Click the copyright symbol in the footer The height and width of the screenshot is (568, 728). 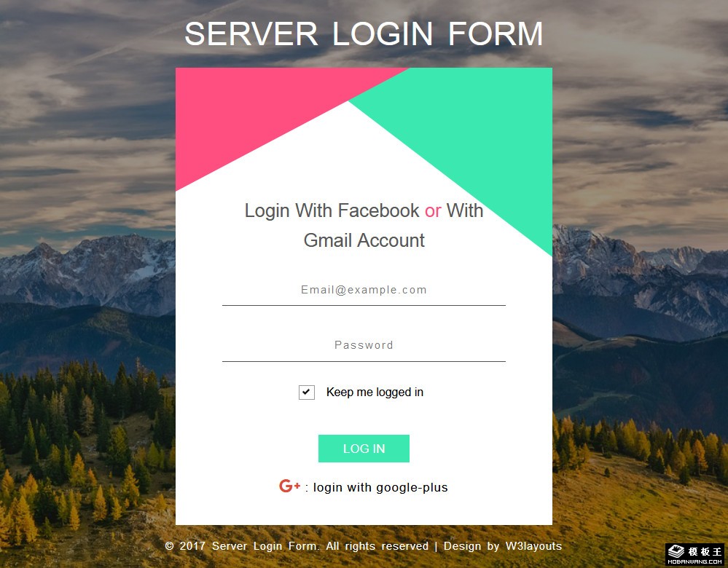[x=170, y=546]
